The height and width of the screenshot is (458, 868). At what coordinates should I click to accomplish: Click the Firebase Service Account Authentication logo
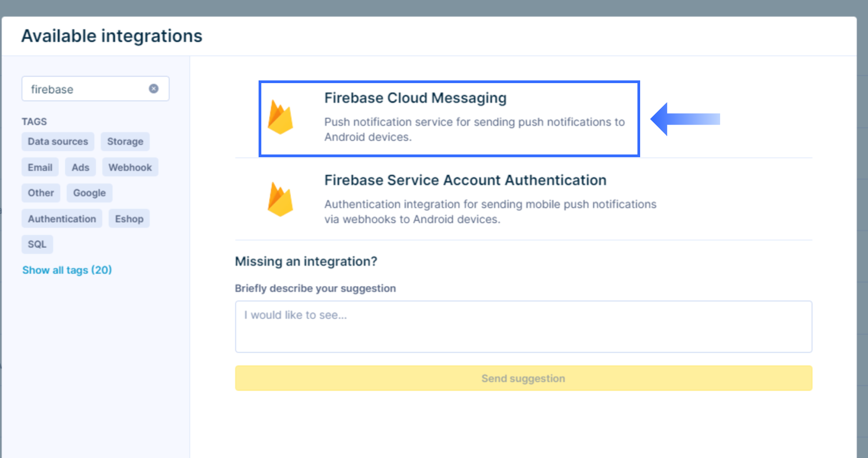pos(280,199)
